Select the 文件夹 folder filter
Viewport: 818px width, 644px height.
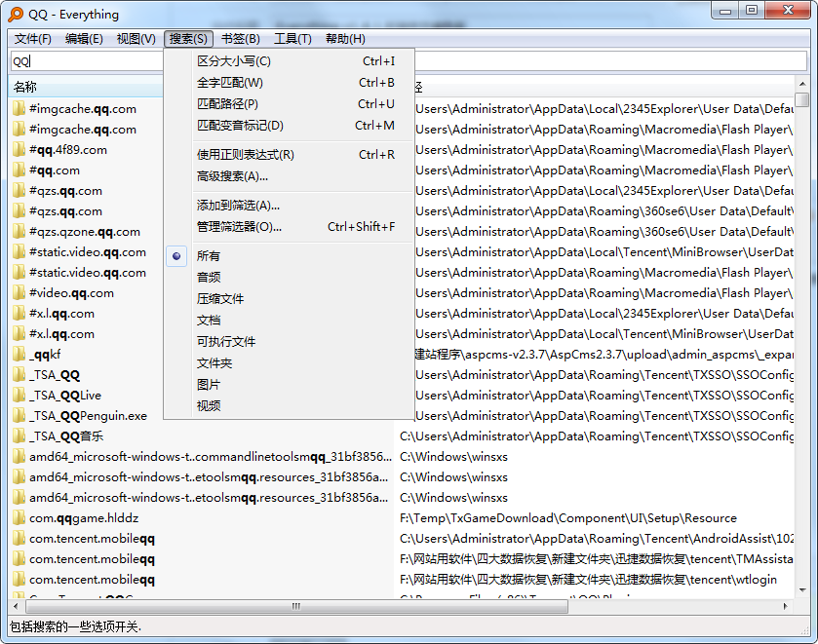pyautogui.click(x=289, y=362)
